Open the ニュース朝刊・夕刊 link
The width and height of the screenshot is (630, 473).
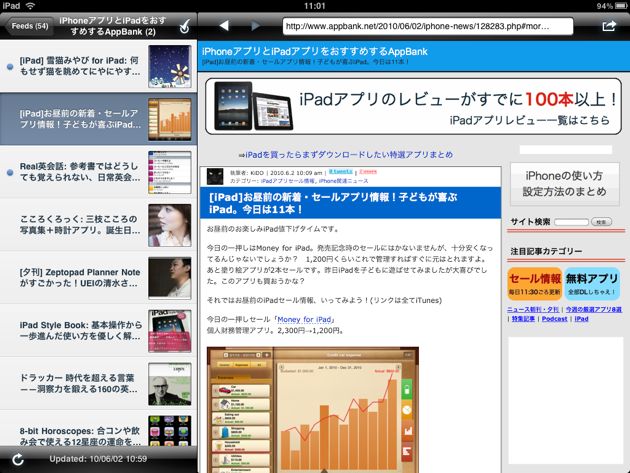534,309
